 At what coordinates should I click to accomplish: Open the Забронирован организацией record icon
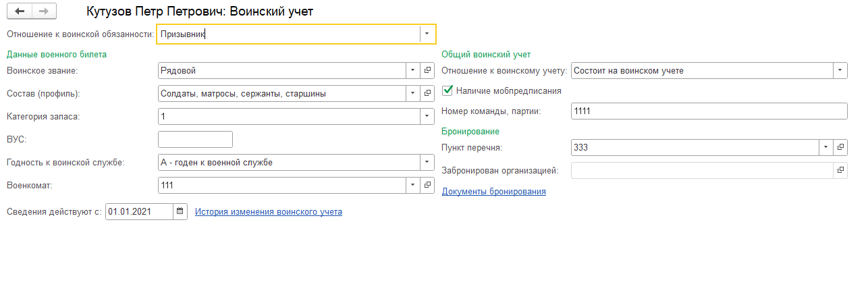(x=840, y=170)
